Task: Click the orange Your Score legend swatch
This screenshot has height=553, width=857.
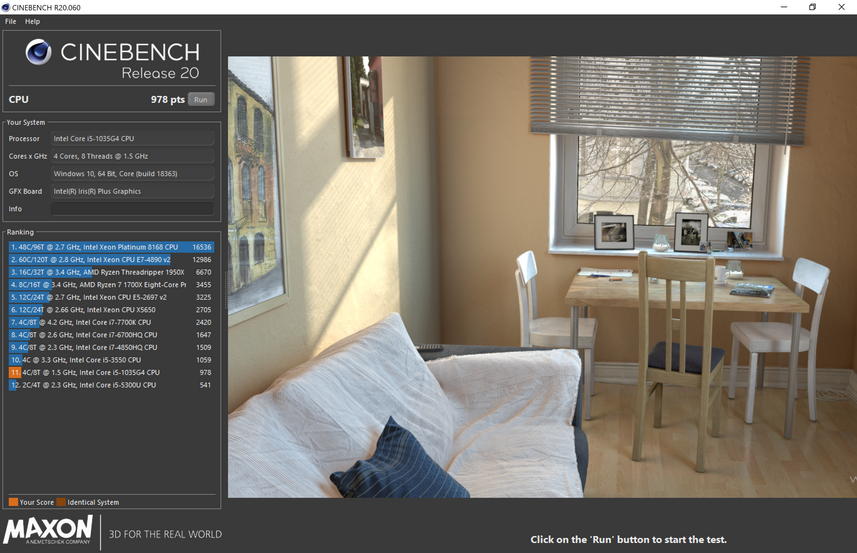Action: pos(13,502)
